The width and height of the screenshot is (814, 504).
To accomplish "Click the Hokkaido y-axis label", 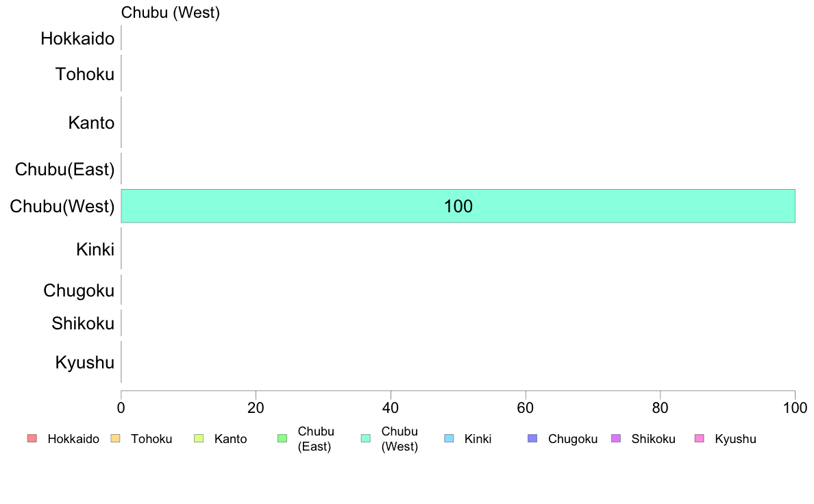I will coord(77,38).
